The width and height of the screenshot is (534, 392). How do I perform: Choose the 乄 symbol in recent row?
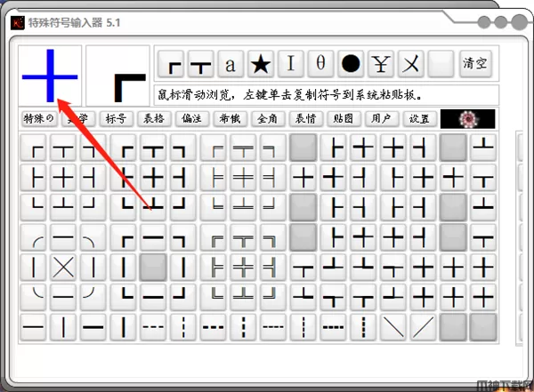tap(410, 64)
